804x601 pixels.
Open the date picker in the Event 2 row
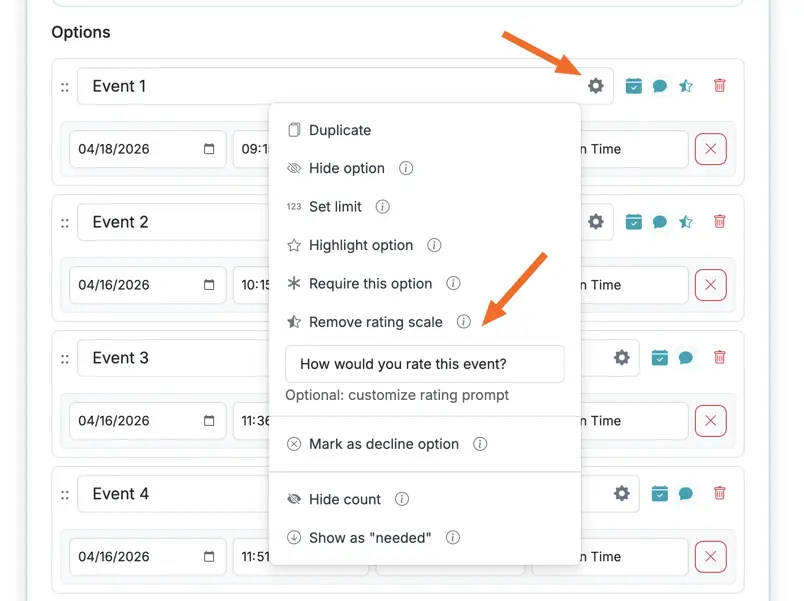(209, 285)
